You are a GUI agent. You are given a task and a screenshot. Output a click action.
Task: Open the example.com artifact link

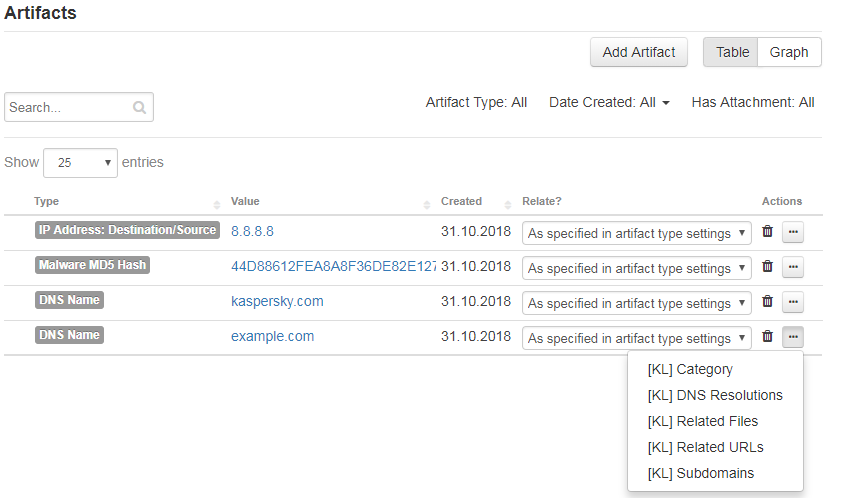(x=273, y=336)
